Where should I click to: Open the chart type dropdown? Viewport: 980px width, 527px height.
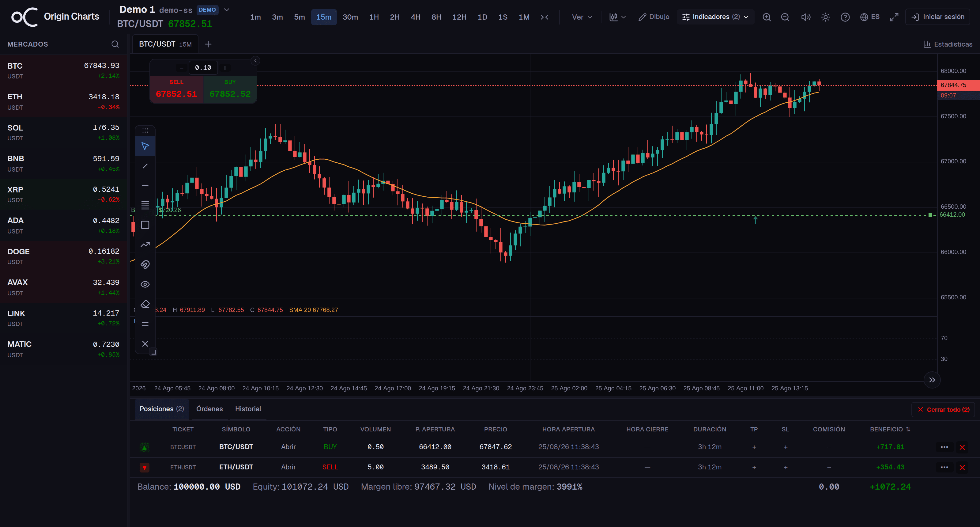tap(617, 17)
